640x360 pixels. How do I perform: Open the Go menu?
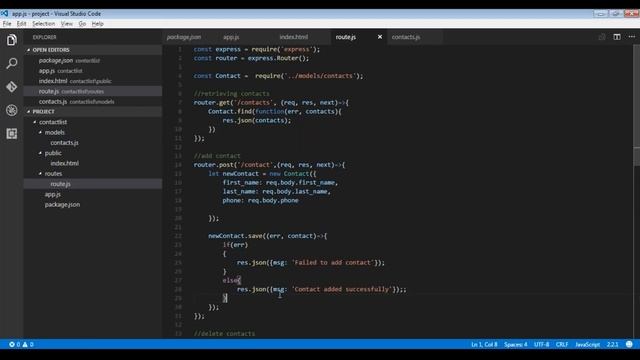coord(82,24)
